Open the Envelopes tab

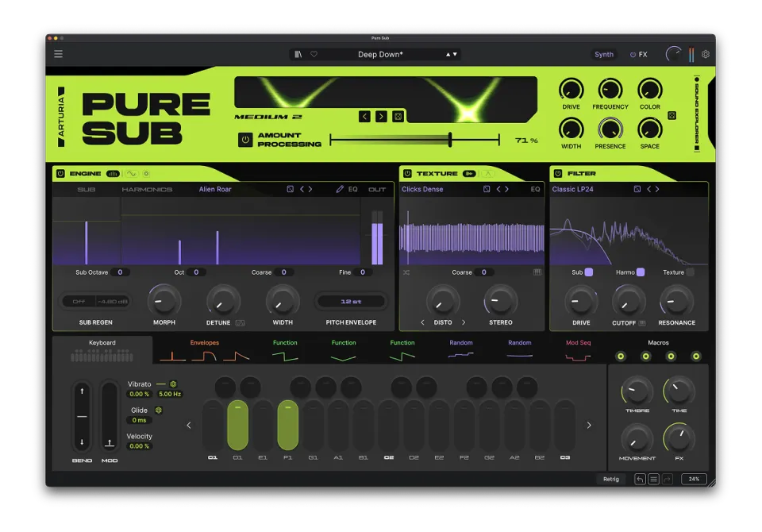pyautogui.click(x=205, y=350)
